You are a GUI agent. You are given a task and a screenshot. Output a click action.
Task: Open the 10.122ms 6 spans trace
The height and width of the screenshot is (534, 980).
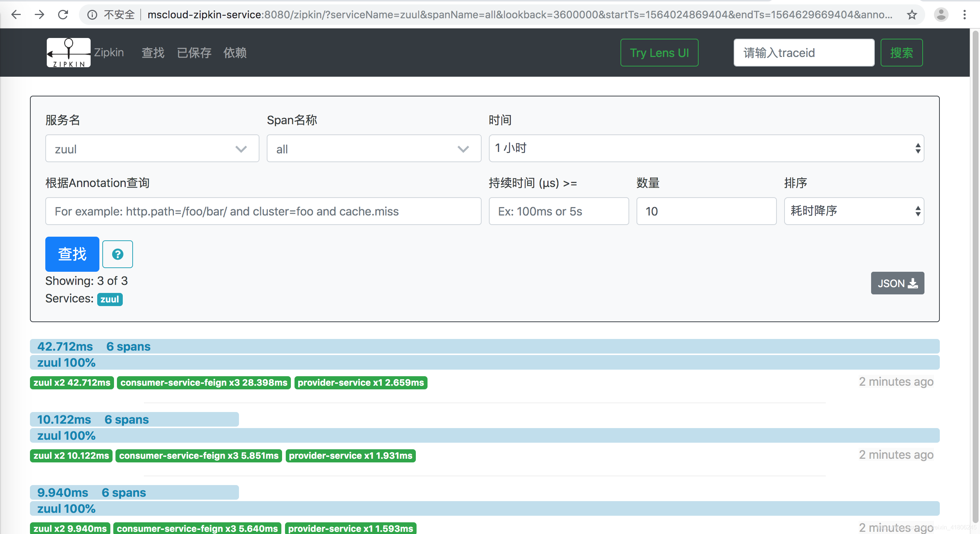134,420
